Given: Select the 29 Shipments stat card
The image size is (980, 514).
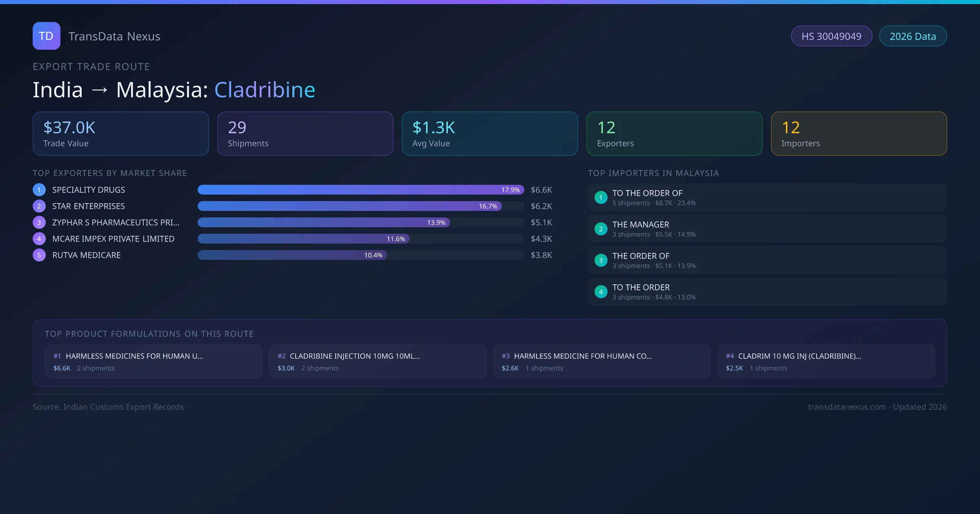Looking at the screenshot, I should [x=305, y=134].
